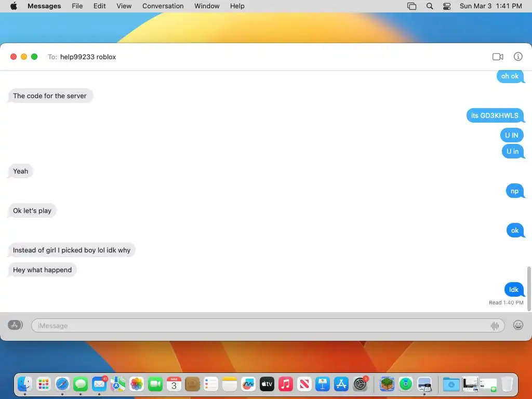Screen dimensions: 532x399
Task: Open Messages in the Dock
Action: [x=81, y=384]
